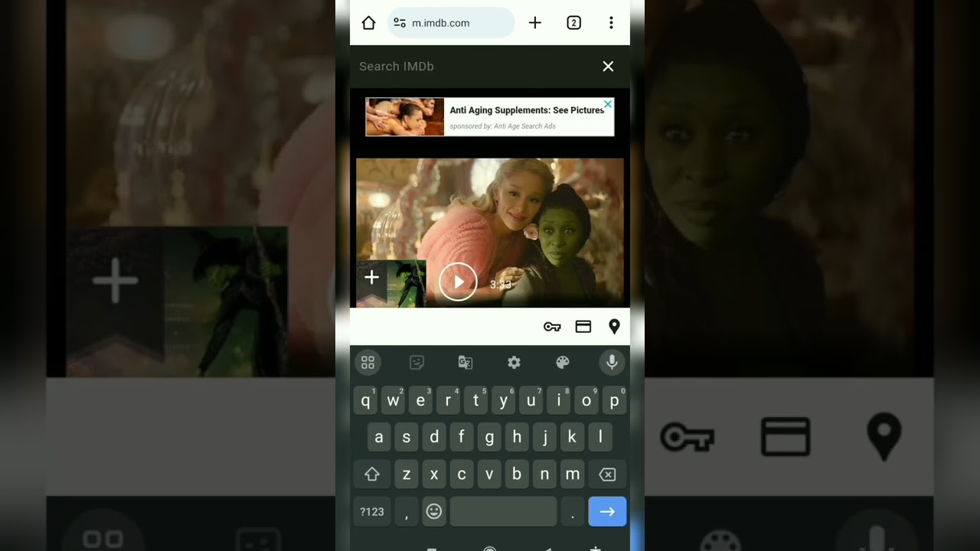980x551 pixels.
Task: Open Chrome three-dot overflow menu
Action: pos(611,23)
